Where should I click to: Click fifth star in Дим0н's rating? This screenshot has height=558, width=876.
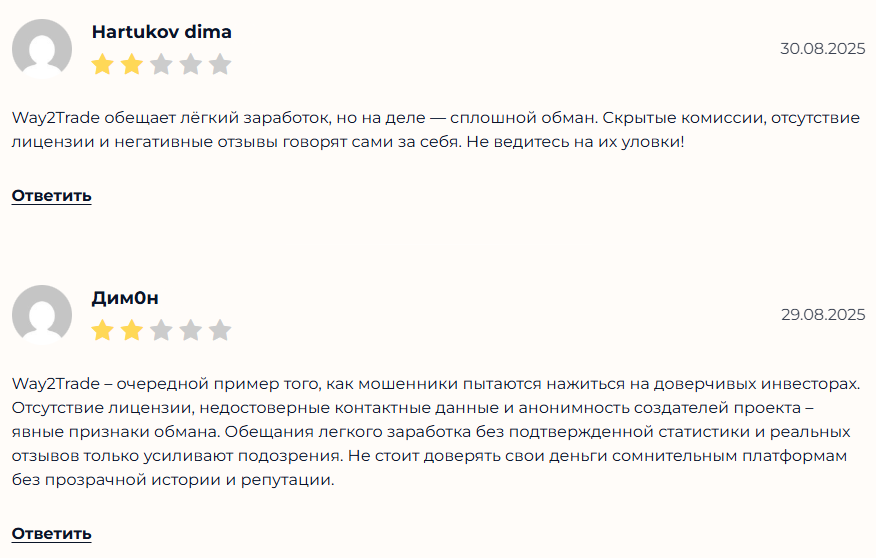click(220, 330)
